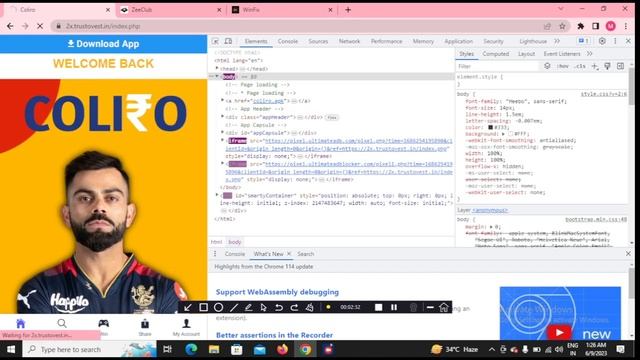Switch to the Computed styles tab
The height and width of the screenshot is (360, 640).
coord(496,54)
